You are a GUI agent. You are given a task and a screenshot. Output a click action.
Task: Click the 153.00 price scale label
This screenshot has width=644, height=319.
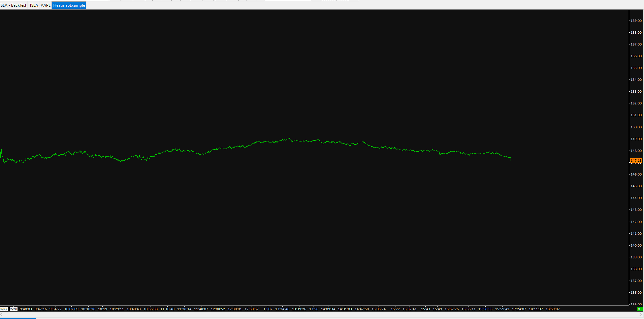[x=636, y=92]
